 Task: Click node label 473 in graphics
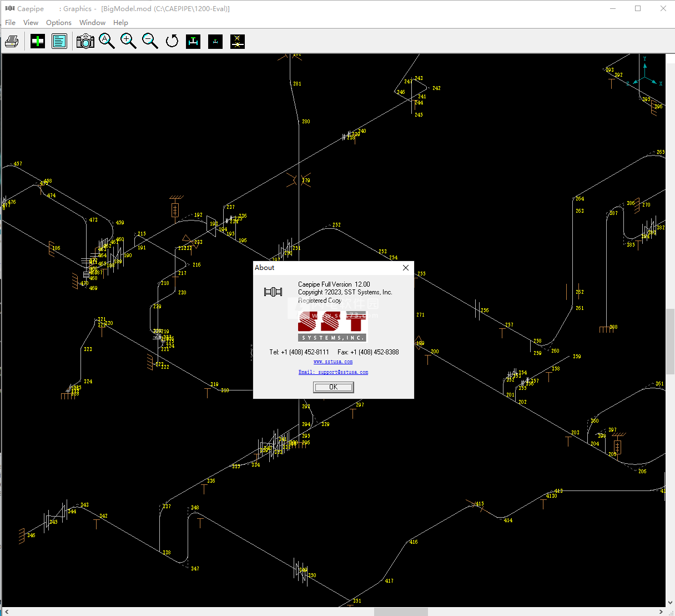point(93,220)
